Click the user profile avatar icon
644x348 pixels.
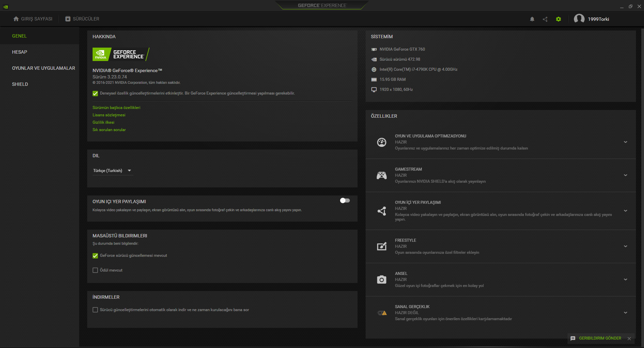[x=579, y=19]
